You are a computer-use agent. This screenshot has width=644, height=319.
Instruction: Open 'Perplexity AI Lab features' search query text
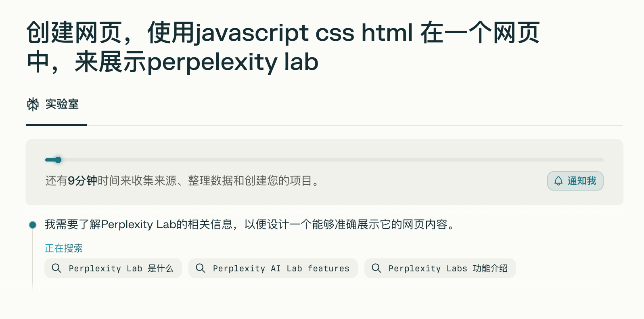point(281,269)
